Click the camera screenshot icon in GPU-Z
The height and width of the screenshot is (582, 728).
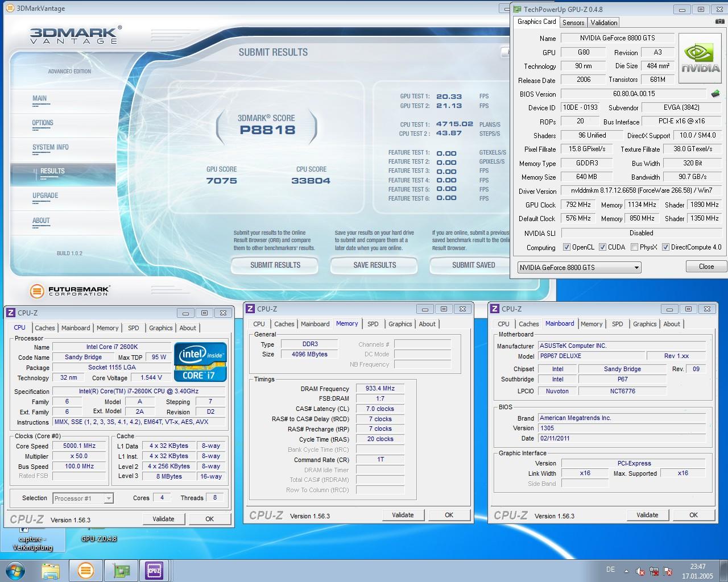pos(720,22)
